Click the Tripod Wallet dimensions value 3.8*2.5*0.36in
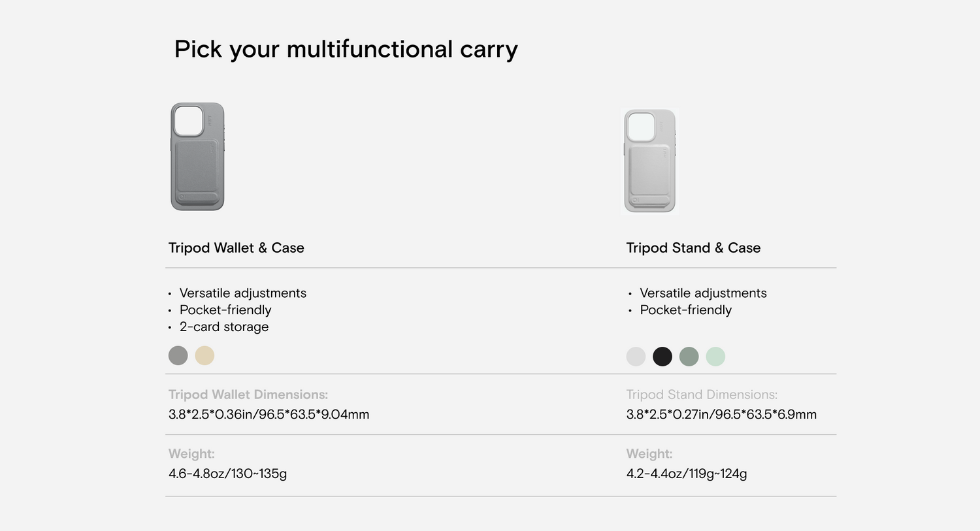Viewport: 980px width, 531px height. [x=269, y=415]
